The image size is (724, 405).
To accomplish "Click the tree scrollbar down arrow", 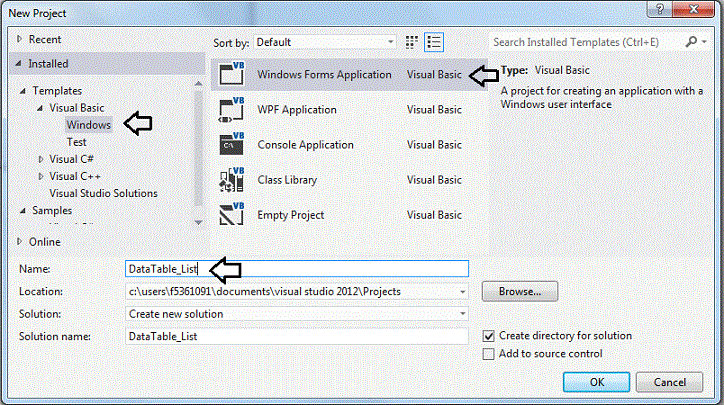I will point(199,223).
